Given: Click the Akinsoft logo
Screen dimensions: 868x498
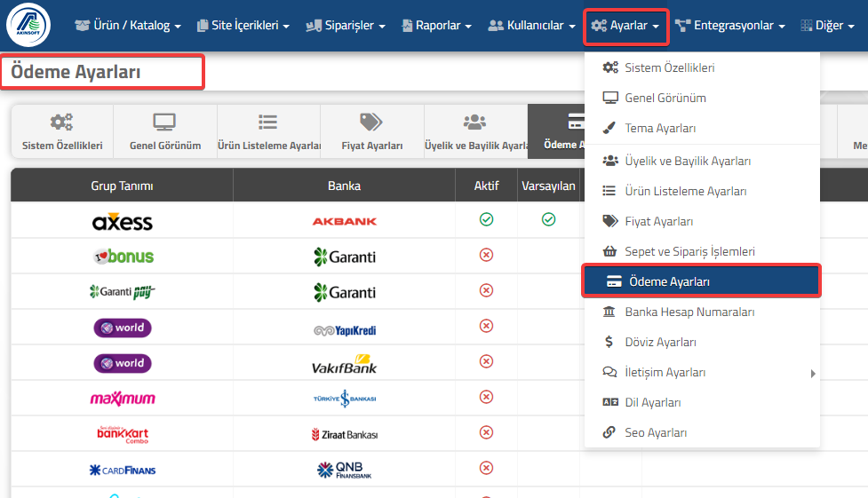Looking at the screenshot, I should pos(28,25).
